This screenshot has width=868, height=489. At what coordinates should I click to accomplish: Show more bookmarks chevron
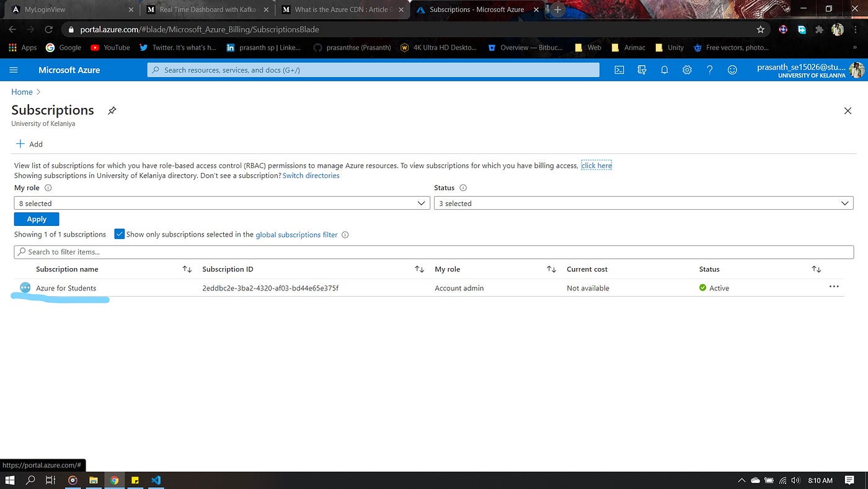[x=855, y=47]
